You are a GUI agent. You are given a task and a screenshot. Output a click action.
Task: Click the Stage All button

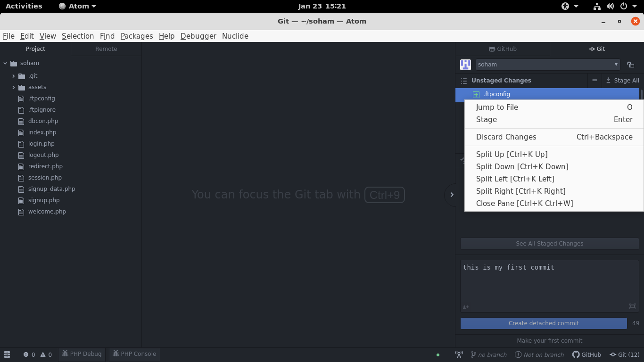[x=622, y=81]
